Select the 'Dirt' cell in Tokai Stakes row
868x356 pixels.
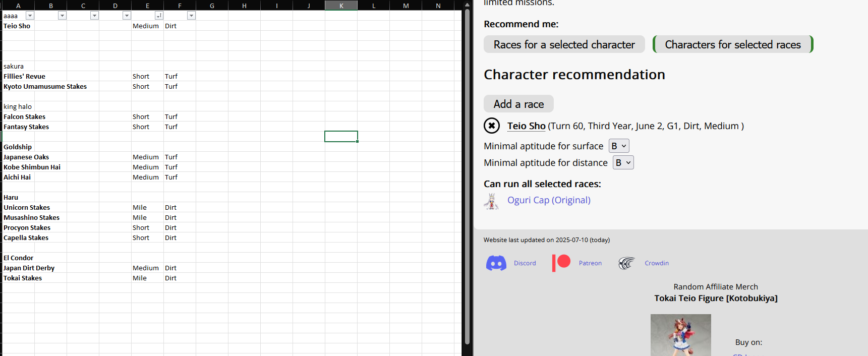180,278
